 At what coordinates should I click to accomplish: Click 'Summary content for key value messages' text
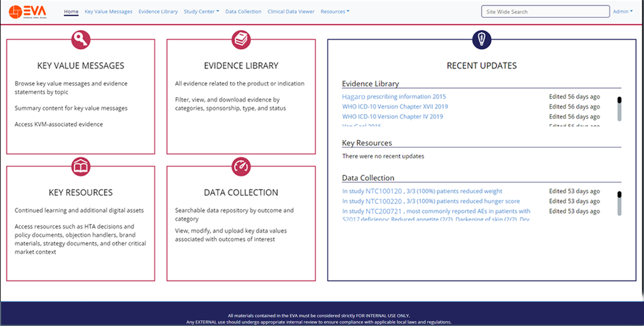[71, 108]
